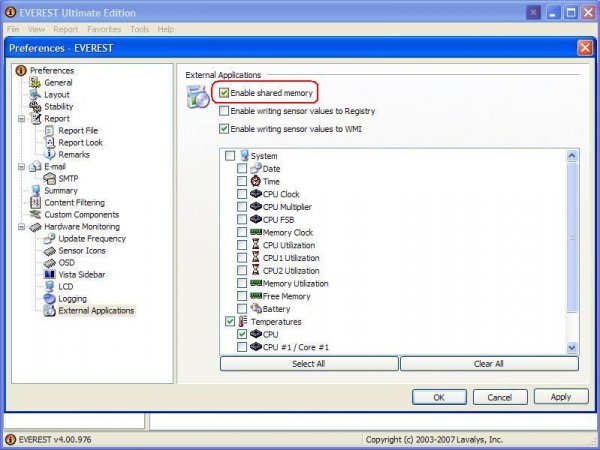The width and height of the screenshot is (600, 450).
Task: Open the Report menu
Action: (x=65, y=29)
